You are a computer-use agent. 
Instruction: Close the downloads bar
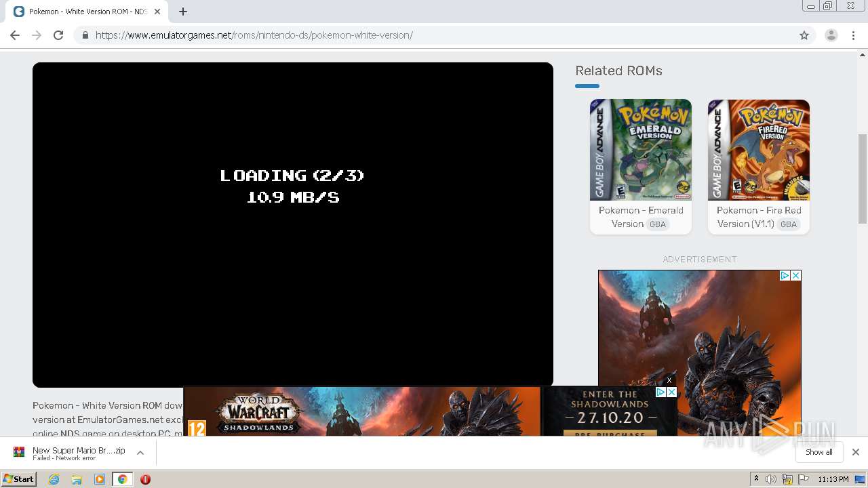pos(855,452)
